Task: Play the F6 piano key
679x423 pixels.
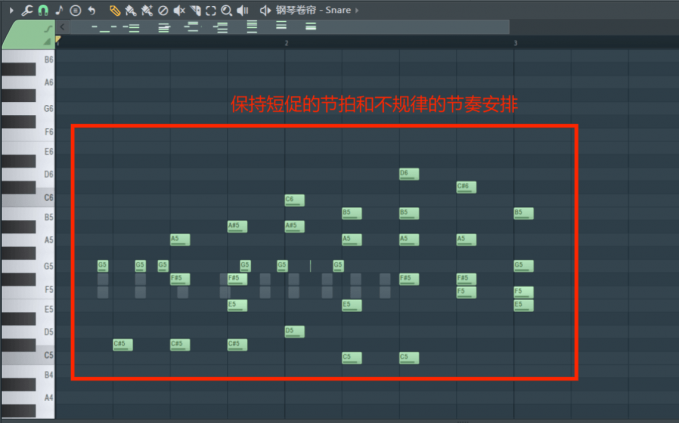Action: 45,132
